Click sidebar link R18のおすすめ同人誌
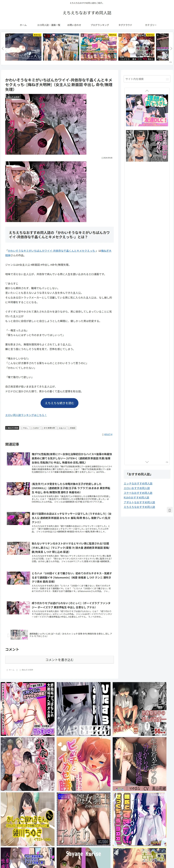Image resolution: width=174 pixels, height=868 pixels. [x=136, y=498]
